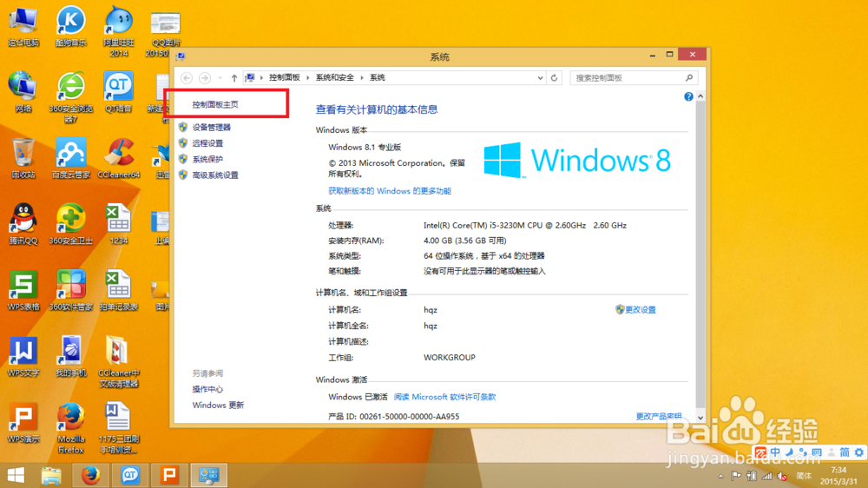
Task: Open QT Voice from the taskbar
Action: point(130,475)
